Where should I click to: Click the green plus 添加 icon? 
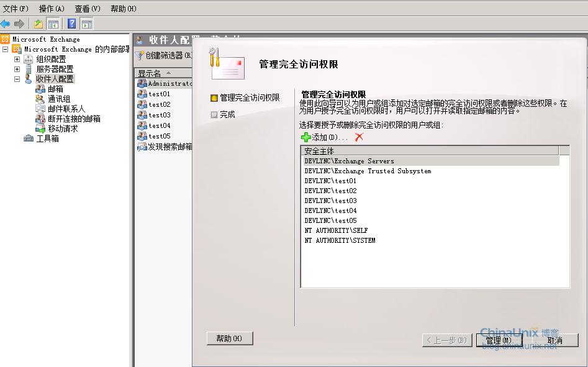(306, 137)
